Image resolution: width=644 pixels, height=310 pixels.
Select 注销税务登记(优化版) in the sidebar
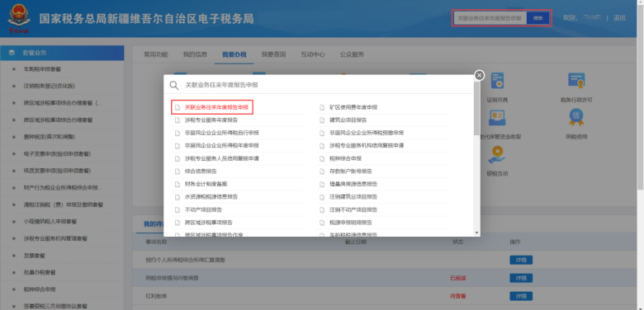(50, 86)
